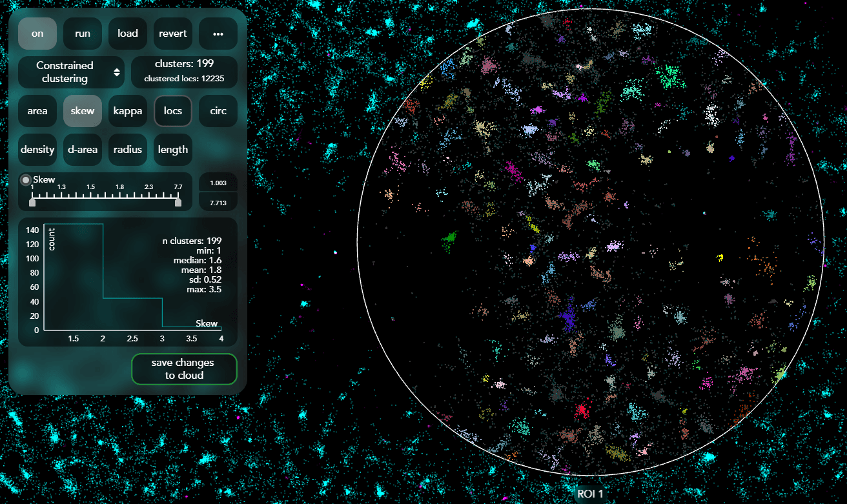The width and height of the screenshot is (847, 504).
Task: Select the ROI 1 tab
Action: (x=589, y=492)
